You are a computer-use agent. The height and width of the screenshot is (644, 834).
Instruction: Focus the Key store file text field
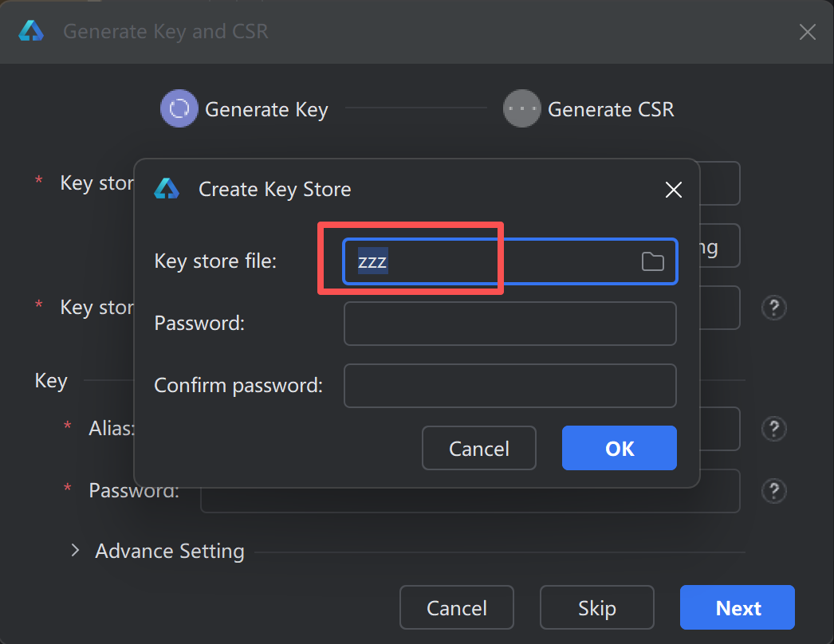click(494, 261)
